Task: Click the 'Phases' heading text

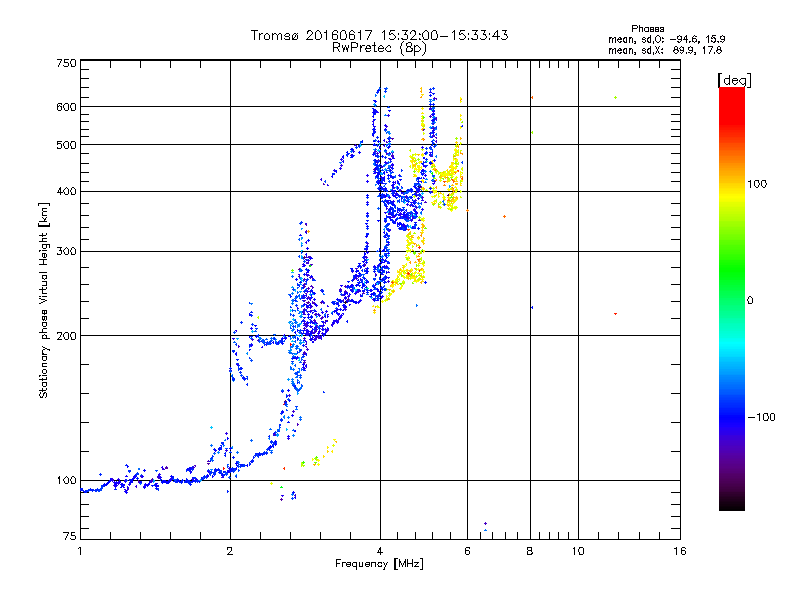Action: coord(647,29)
